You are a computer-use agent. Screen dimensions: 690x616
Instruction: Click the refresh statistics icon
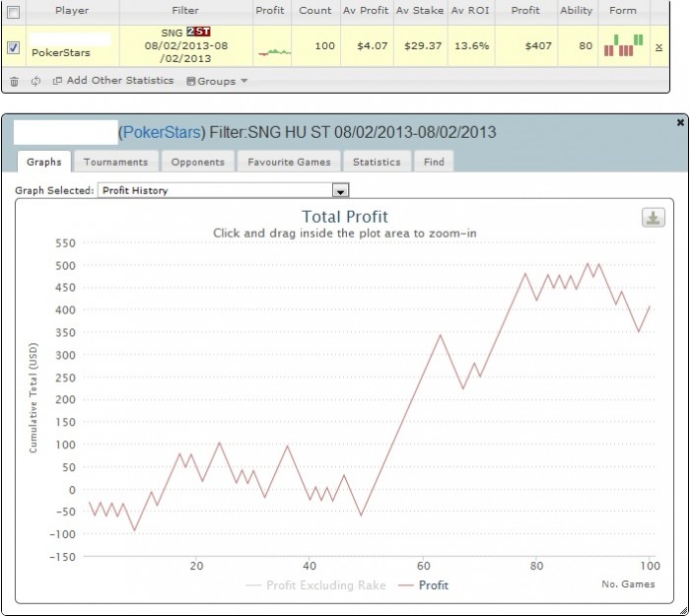(x=36, y=81)
